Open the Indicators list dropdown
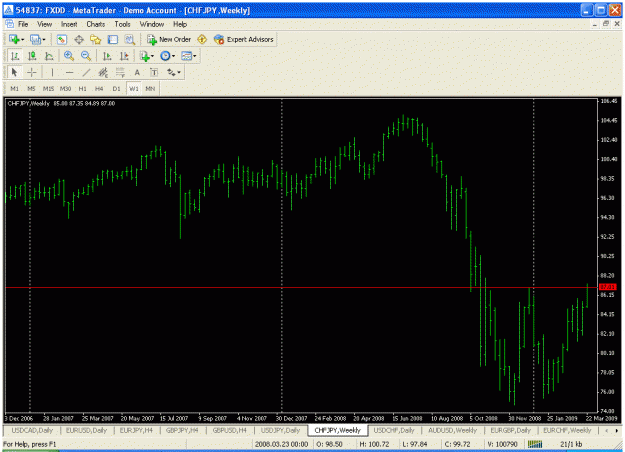The height and width of the screenshot is (452, 625). [147, 56]
